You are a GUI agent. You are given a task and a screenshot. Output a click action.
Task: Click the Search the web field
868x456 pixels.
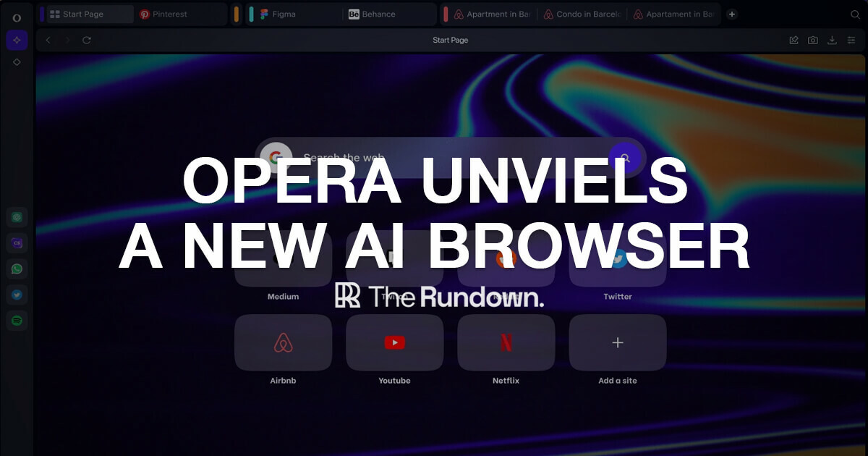[405, 157]
